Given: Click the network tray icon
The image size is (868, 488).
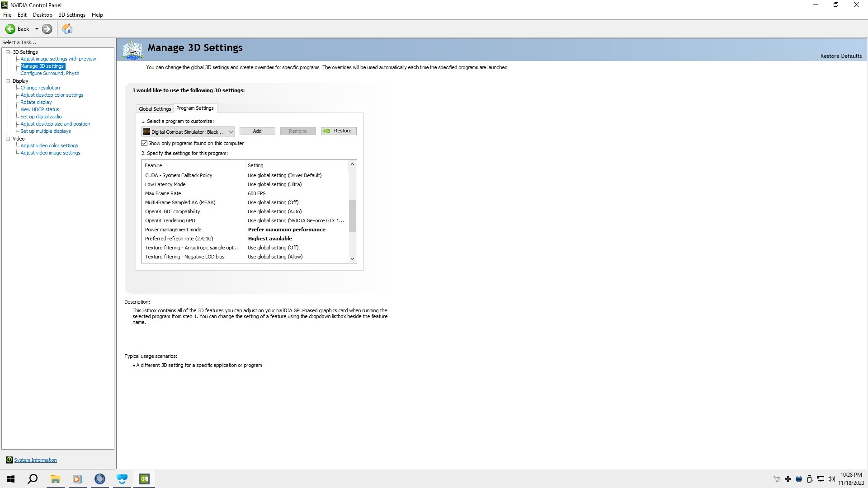Looking at the screenshot, I should tap(821, 479).
